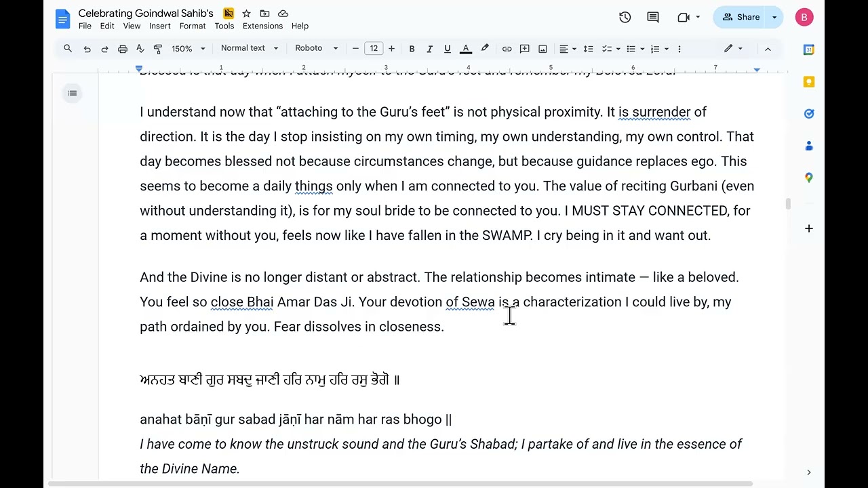868x488 pixels.
Task: Open version history clock icon
Action: click(x=625, y=17)
